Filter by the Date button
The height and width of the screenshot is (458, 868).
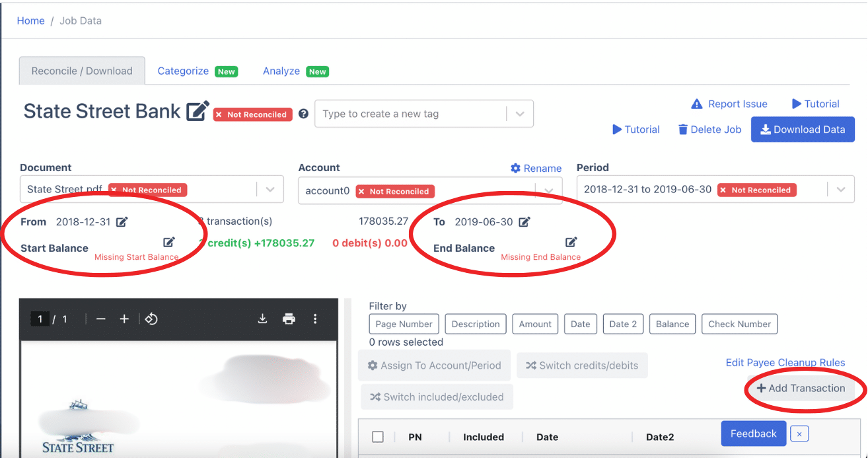[581, 324]
